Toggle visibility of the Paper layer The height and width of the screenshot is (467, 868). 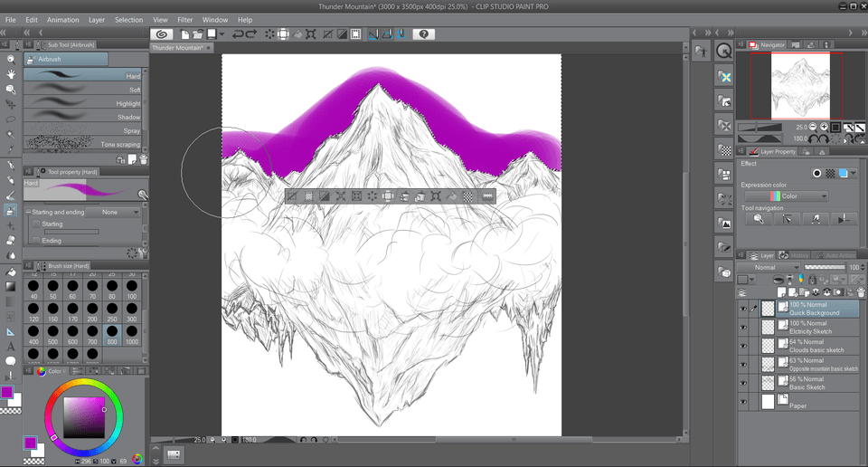click(x=743, y=402)
